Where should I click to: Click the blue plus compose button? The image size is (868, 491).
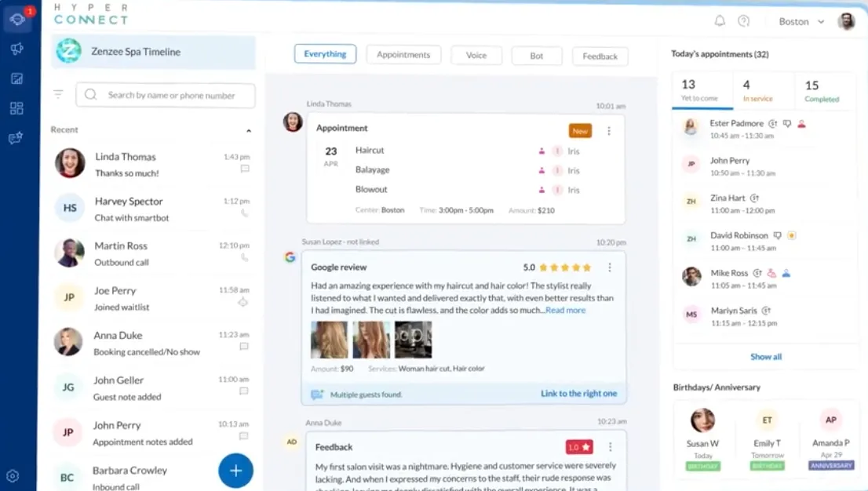point(235,471)
